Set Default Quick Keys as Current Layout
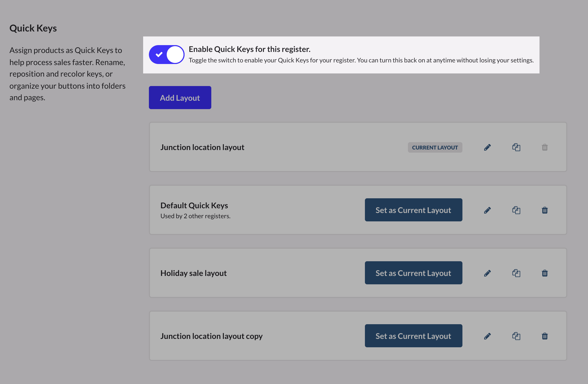The image size is (588, 384). (x=413, y=210)
